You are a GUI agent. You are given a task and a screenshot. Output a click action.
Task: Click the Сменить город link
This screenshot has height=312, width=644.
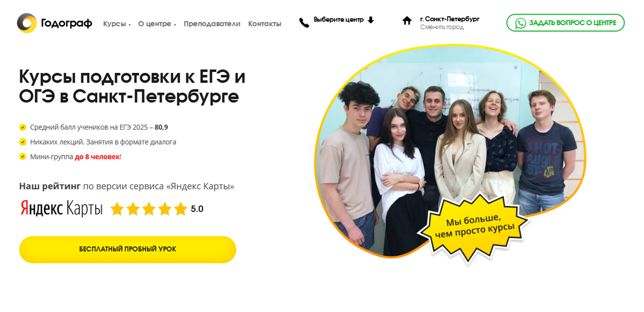(442, 27)
